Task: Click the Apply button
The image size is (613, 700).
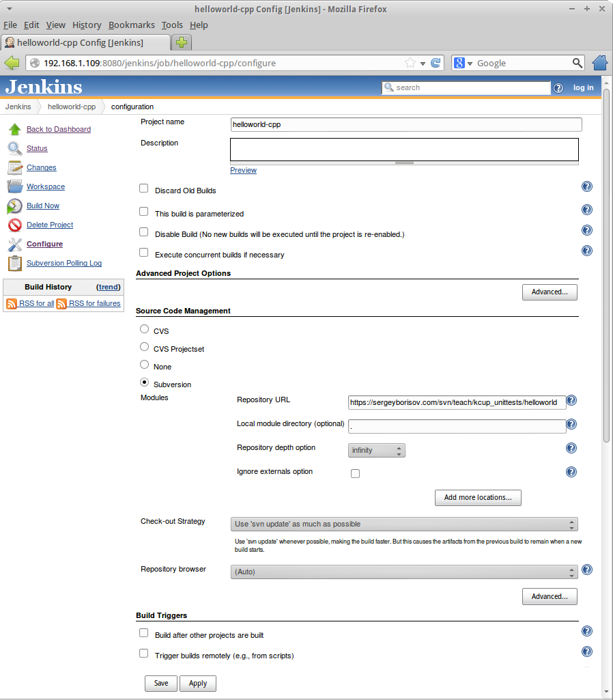Action: 198,684
